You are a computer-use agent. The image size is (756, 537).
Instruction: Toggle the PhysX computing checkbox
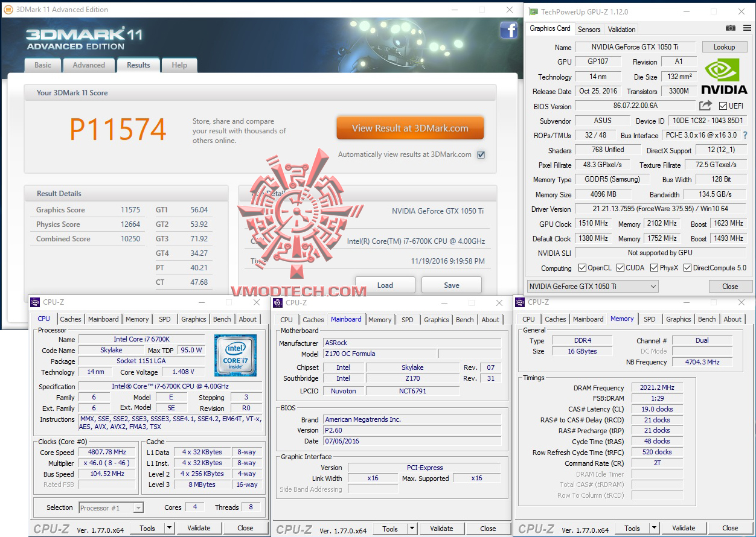click(x=654, y=268)
